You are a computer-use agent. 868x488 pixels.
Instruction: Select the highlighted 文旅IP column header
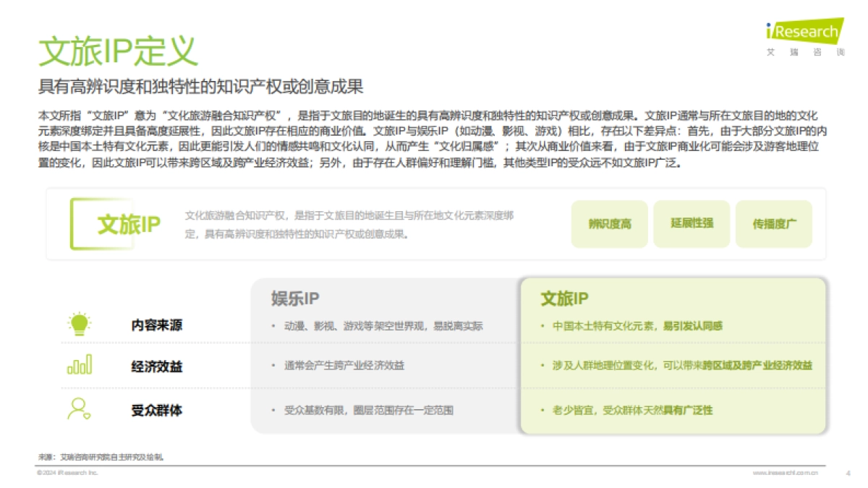(x=563, y=296)
